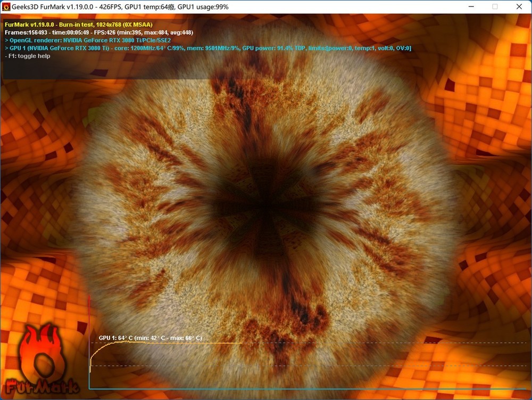
Task: Click the 'FurMark v1.19.0.0 - Burn-in test' heading line
Action: click(x=79, y=25)
